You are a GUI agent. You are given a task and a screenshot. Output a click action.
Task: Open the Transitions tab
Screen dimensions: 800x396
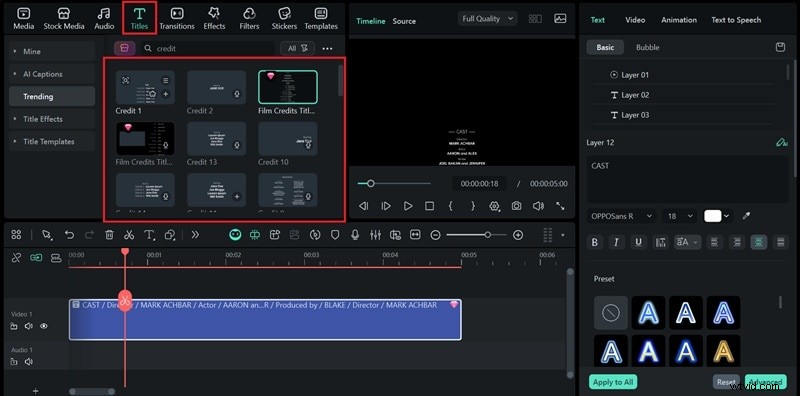[x=177, y=18]
